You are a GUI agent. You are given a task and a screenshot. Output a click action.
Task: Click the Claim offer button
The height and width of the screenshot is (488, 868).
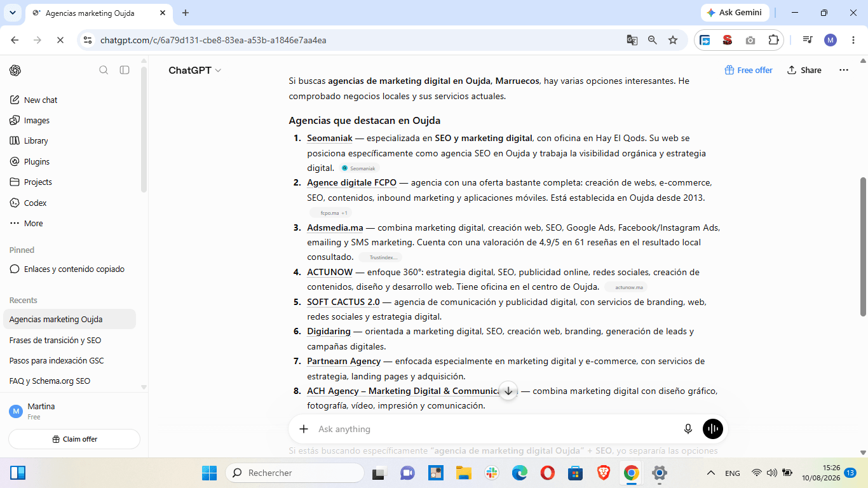[x=74, y=439]
